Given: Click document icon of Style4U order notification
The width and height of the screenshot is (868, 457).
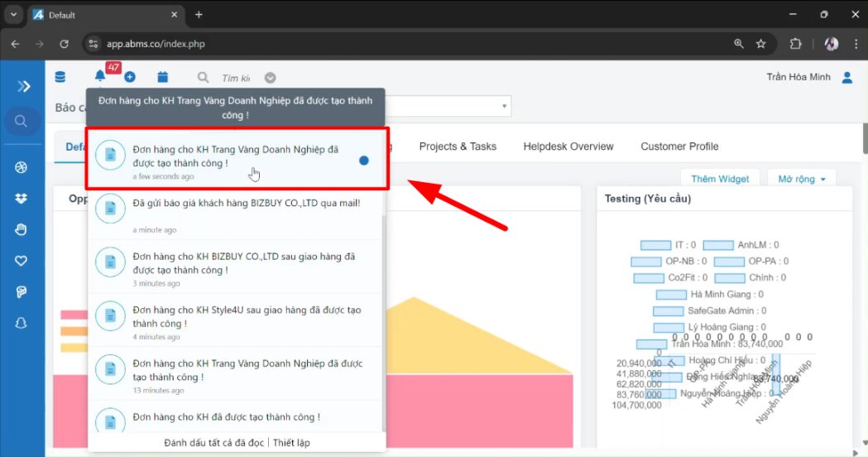Looking at the screenshot, I should click(110, 315).
